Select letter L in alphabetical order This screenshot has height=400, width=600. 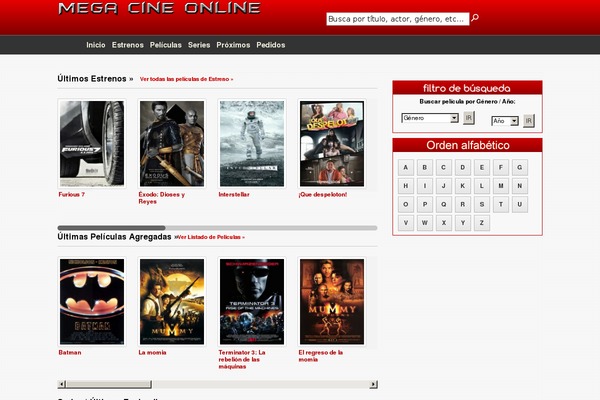pyautogui.click(x=482, y=186)
